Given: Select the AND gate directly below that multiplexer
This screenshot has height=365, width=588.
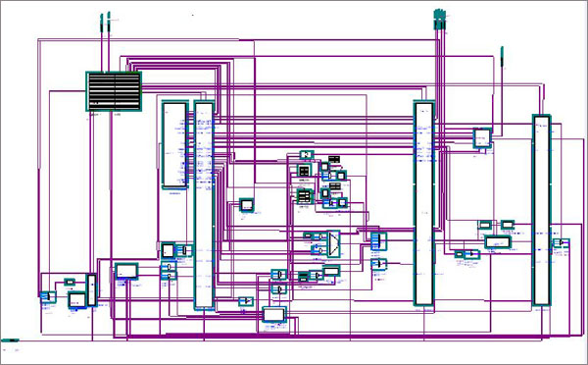Looking at the screenshot, I should (378, 264).
